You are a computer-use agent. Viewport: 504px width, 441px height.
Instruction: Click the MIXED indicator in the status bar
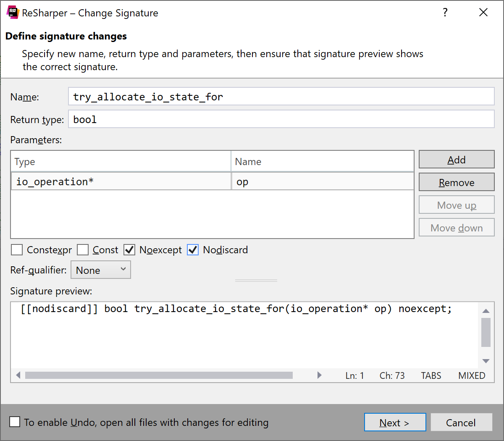pos(471,375)
